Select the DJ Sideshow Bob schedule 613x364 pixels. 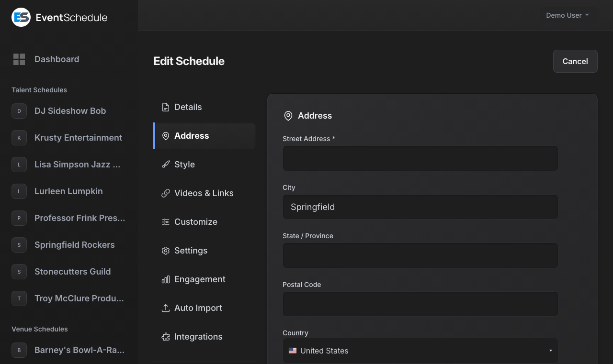click(70, 111)
